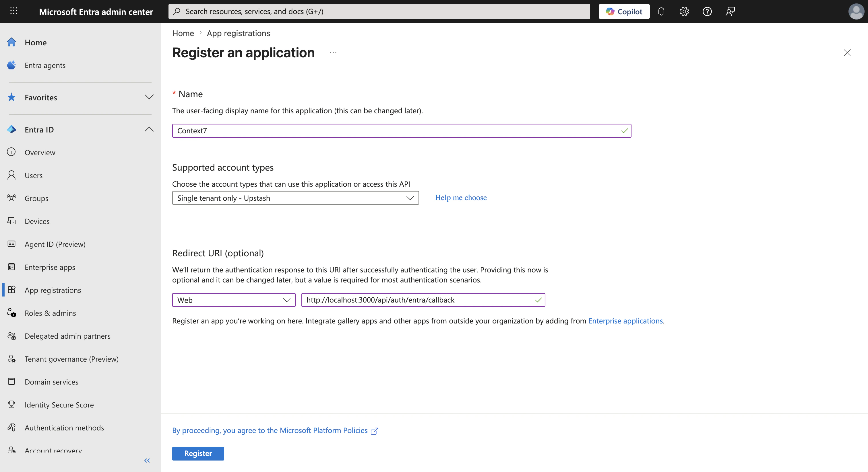Click the Register button
868x472 pixels.
198,453
